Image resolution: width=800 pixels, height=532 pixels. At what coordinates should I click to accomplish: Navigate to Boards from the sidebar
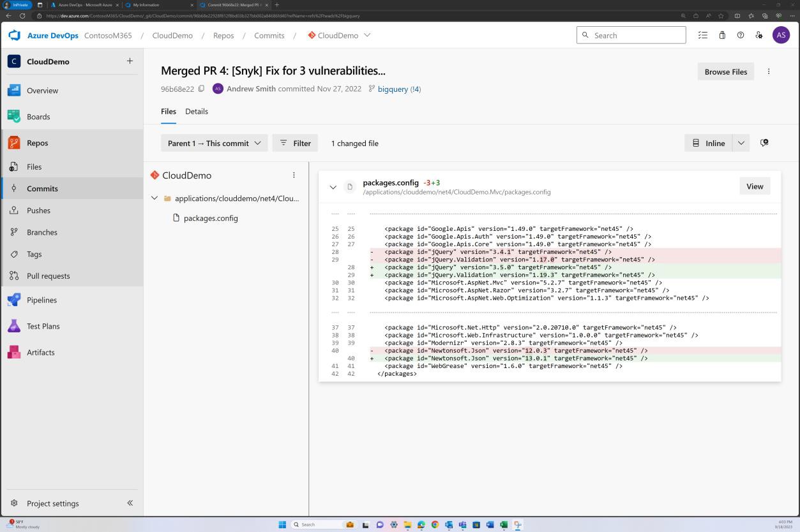[38, 116]
